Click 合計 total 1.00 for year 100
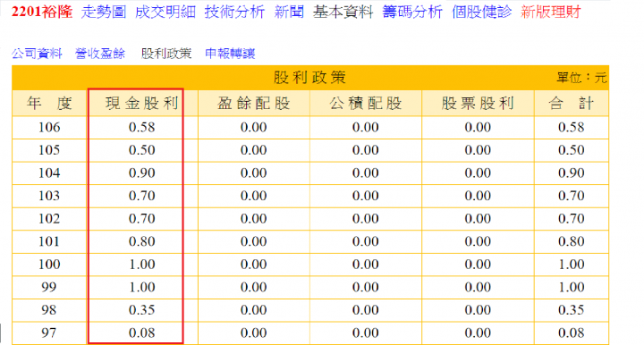This screenshot has width=644, height=345. [x=572, y=265]
